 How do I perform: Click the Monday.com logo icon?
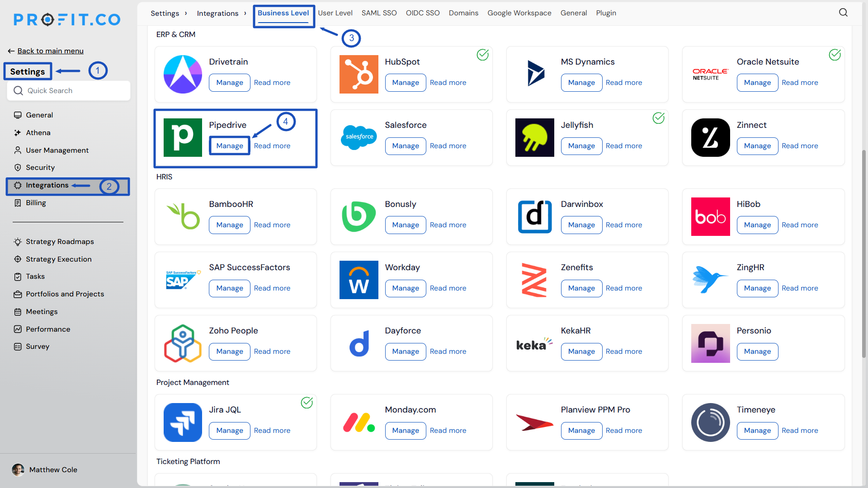pyautogui.click(x=359, y=422)
